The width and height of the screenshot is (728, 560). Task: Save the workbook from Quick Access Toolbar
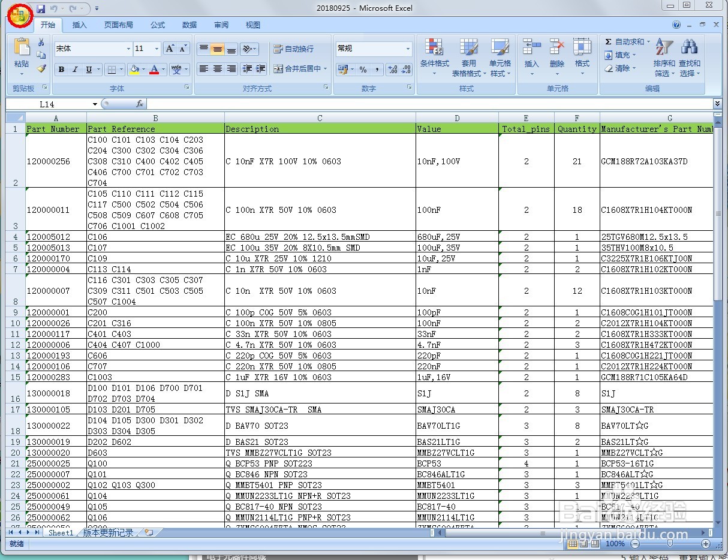pyautogui.click(x=41, y=9)
